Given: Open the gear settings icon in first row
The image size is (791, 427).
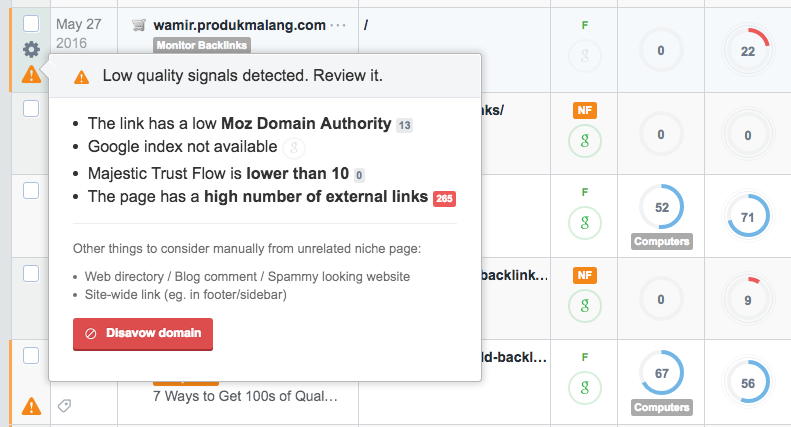Looking at the screenshot, I should coord(31,49).
